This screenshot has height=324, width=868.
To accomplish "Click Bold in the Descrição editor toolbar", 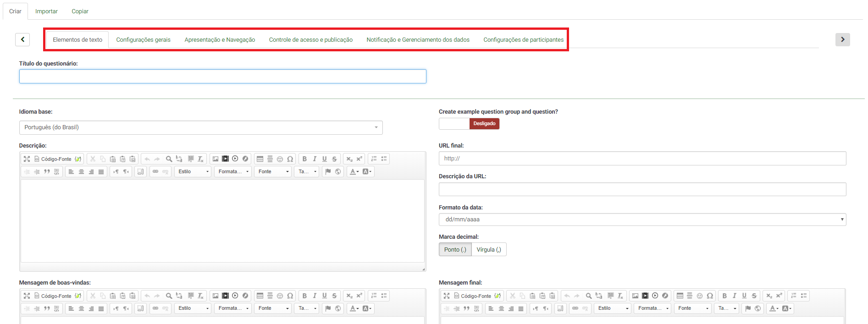I will pos(304,159).
